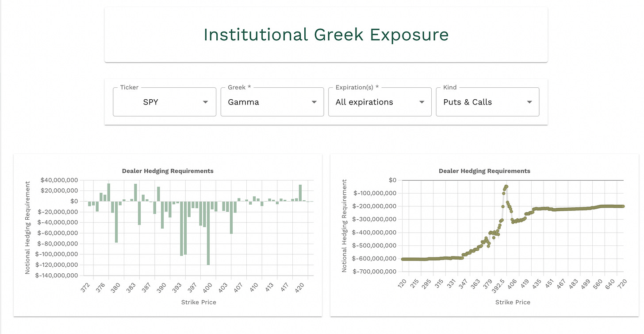The height and width of the screenshot is (334, 644).
Task: Open the Expiration(s) dropdown showing All expirations
Action: tap(379, 102)
